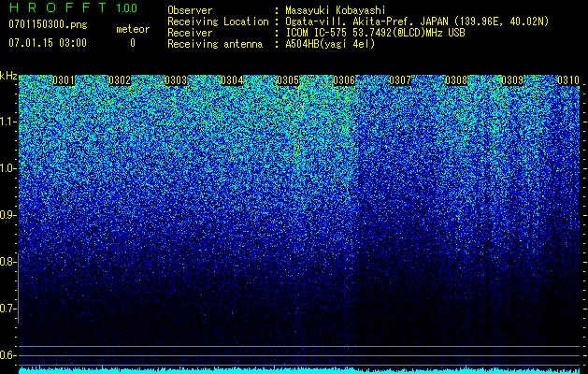This screenshot has width=588, height=374.
Task: Click the HROFFT 1.0.0 title text
Action: [74, 7]
